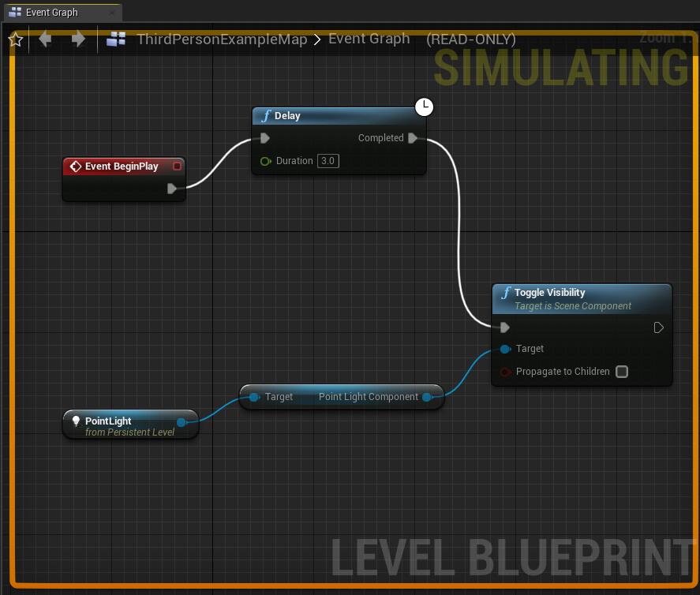Close the Event Graph tab
The image size is (700, 595).
tap(112, 13)
